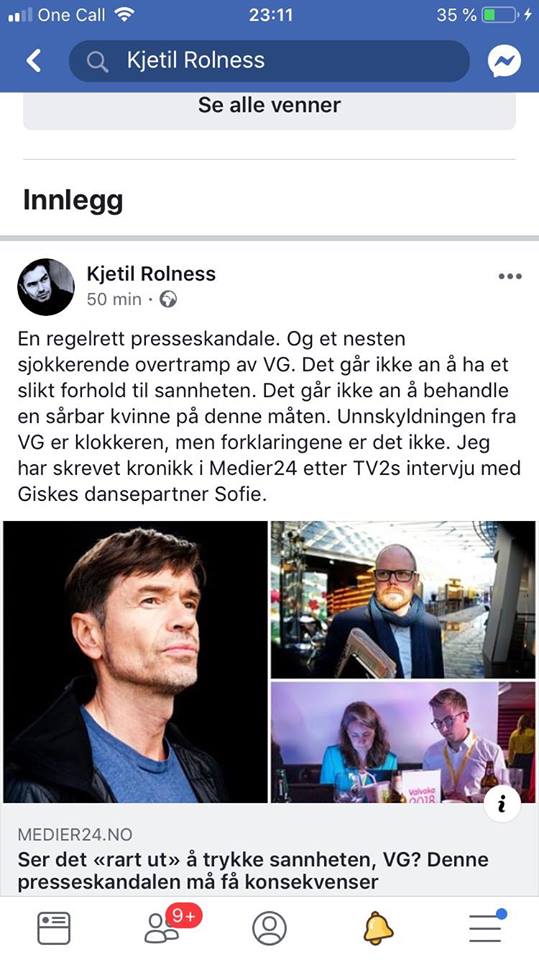The height and width of the screenshot is (960, 539).
Task: Switch to the News Feed tab
Action: point(54,928)
